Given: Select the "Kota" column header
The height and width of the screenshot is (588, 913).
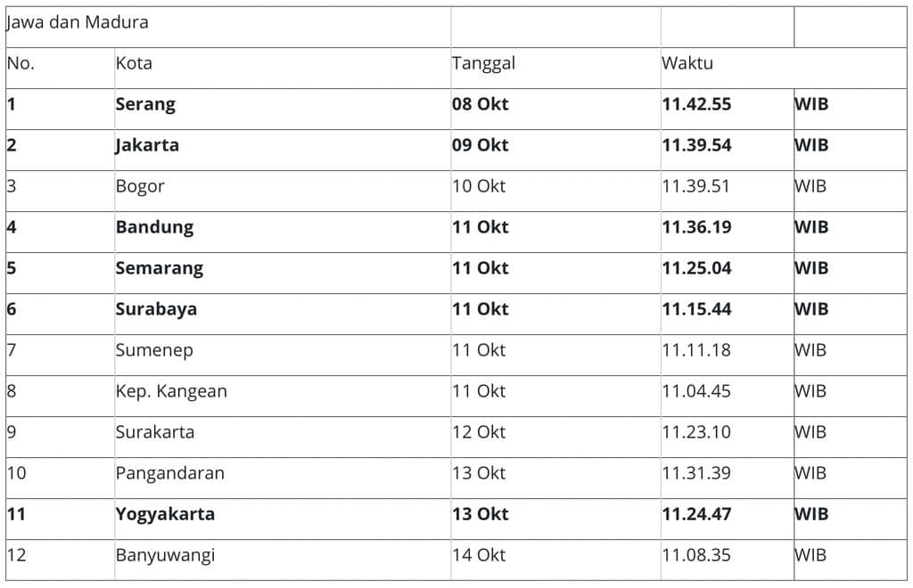Looking at the screenshot, I should (134, 63).
